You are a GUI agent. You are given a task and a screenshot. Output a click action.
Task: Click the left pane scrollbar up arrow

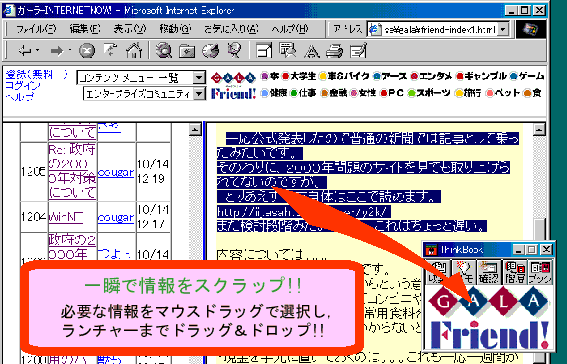[195, 129]
